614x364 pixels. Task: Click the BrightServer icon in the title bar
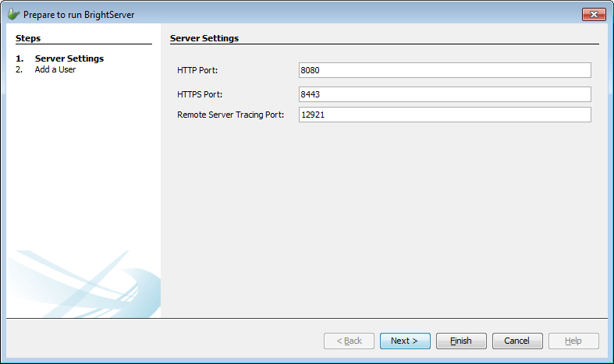[13, 14]
